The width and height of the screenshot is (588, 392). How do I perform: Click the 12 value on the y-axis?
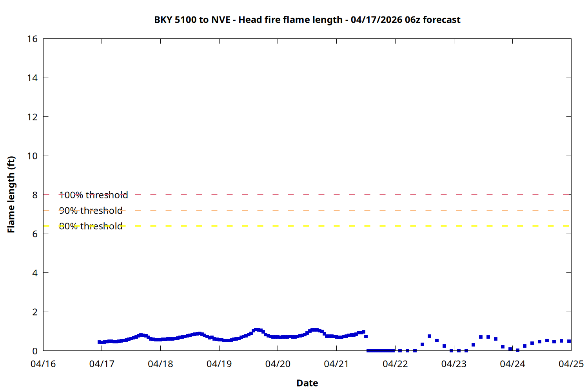point(33,117)
